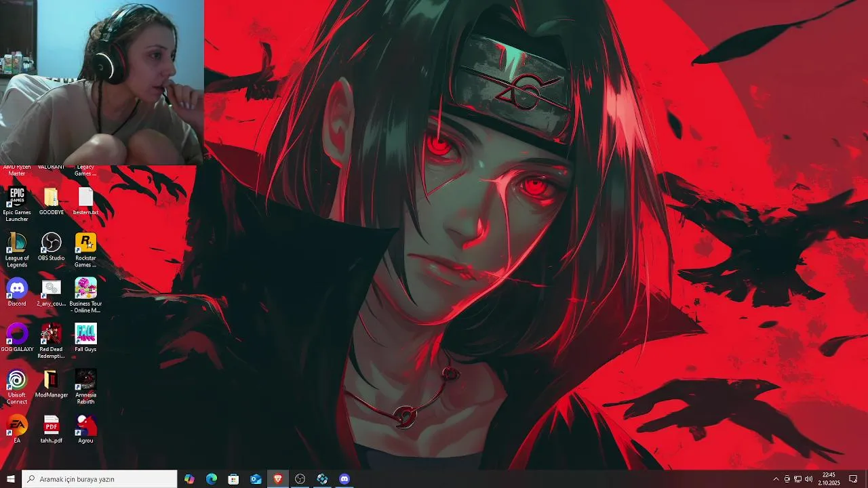Open the Ubisoft Connect shortcut

17,387
